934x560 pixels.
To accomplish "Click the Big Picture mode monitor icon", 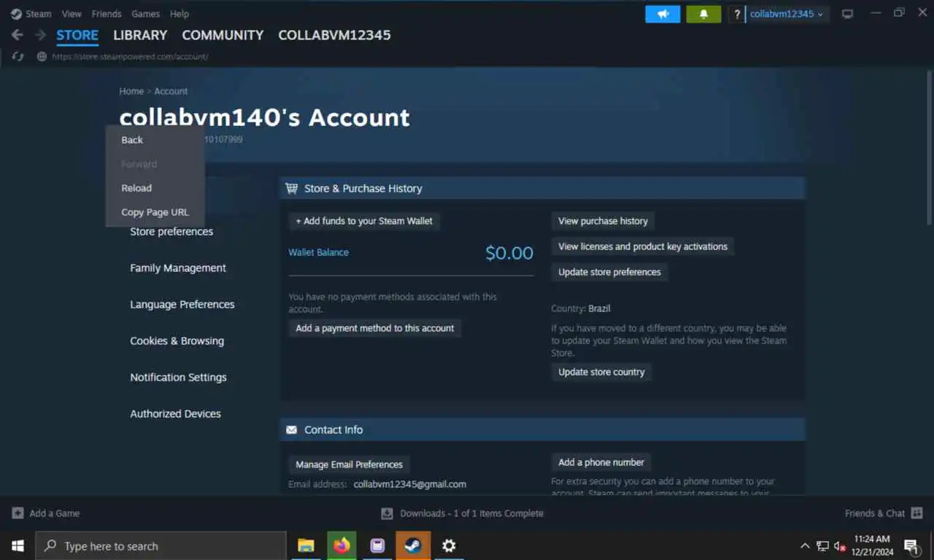I will coord(847,14).
